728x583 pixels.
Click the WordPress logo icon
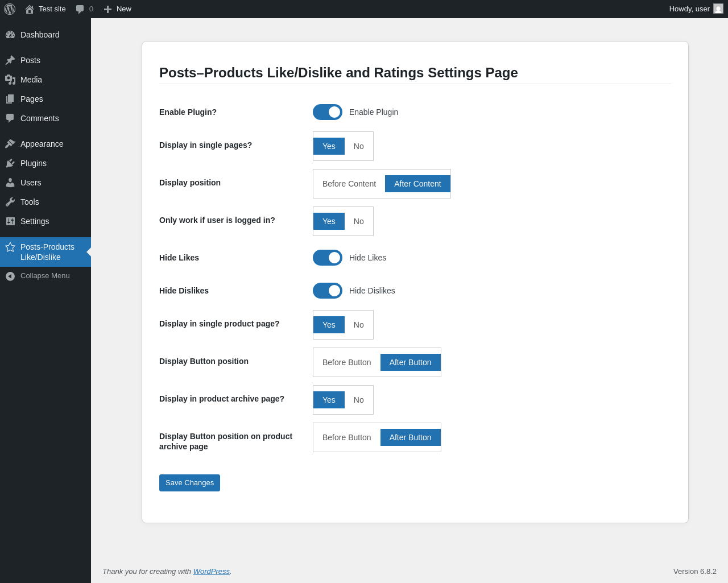[10, 9]
